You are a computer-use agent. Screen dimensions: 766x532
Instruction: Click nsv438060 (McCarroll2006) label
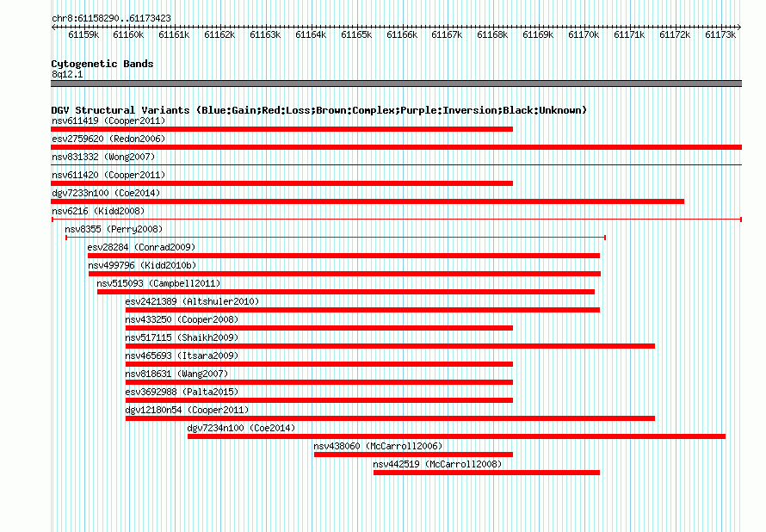click(x=378, y=446)
